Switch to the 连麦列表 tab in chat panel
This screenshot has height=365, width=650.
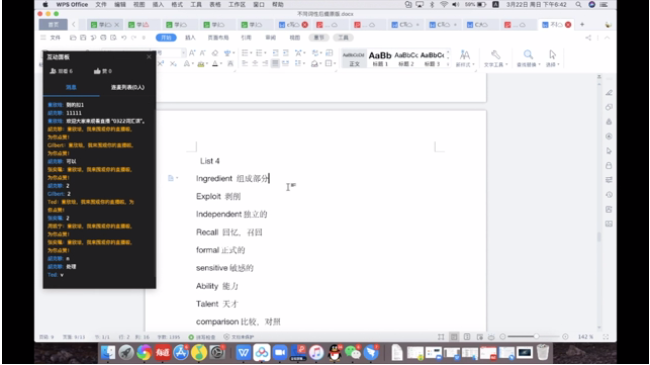128,88
